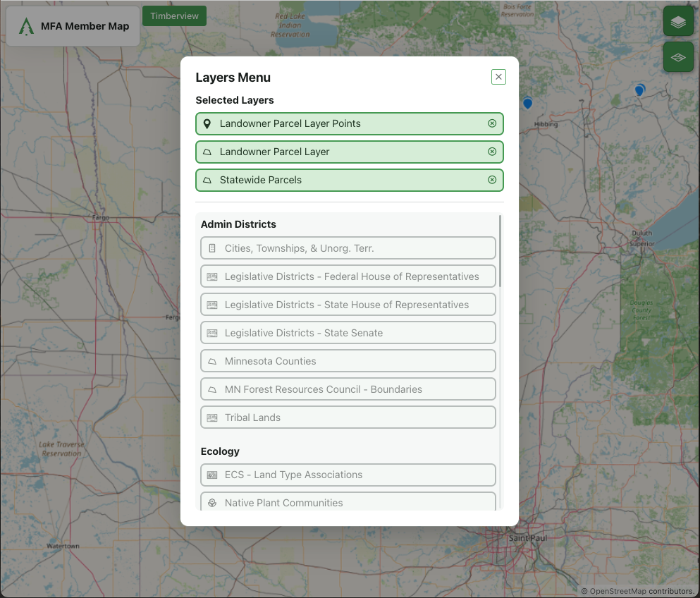The width and height of the screenshot is (700, 598).
Task: Select the Landowner Parcel Layer row
Action: [x=350, y=152]
